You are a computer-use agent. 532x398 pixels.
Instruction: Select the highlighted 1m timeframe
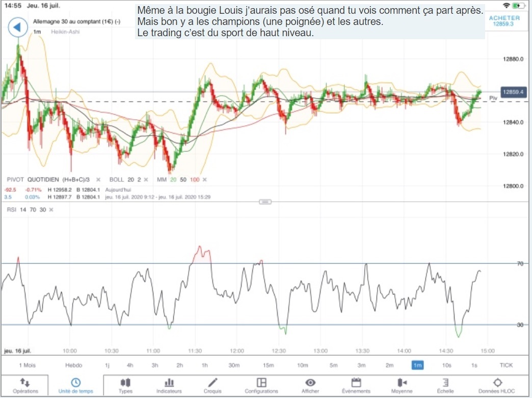point(417,365)
